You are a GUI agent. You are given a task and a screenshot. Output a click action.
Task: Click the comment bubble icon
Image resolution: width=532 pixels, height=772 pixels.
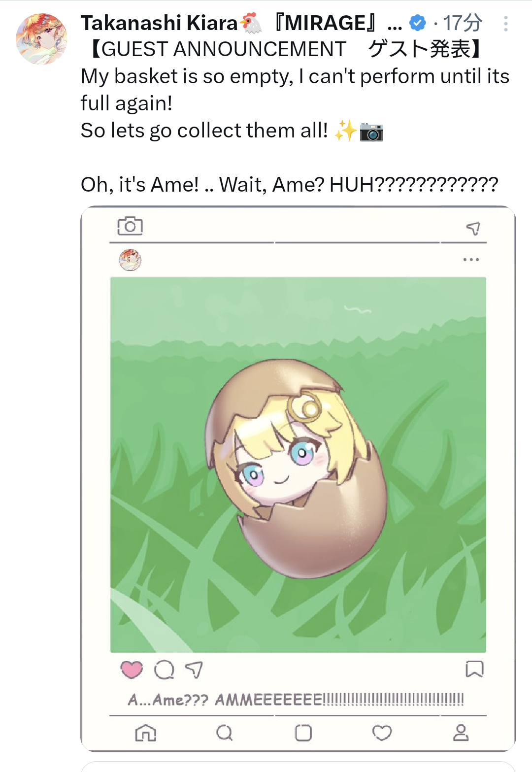[x=164, y=670]
